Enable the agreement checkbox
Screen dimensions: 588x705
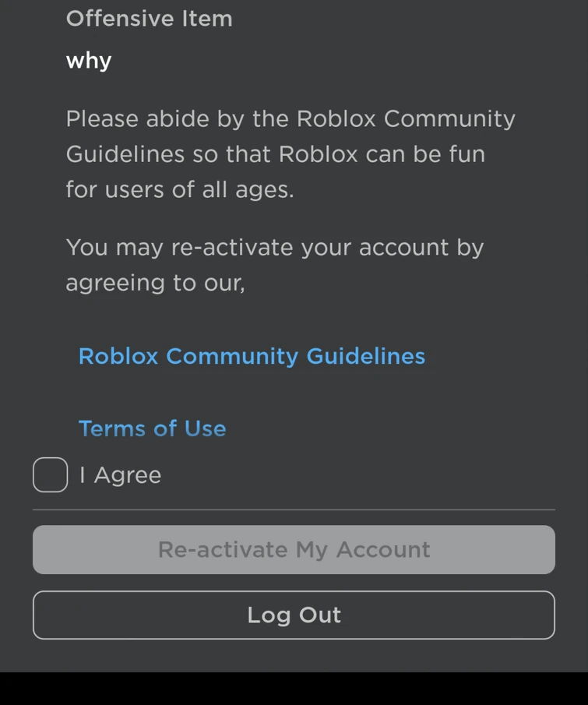(50, 474)
